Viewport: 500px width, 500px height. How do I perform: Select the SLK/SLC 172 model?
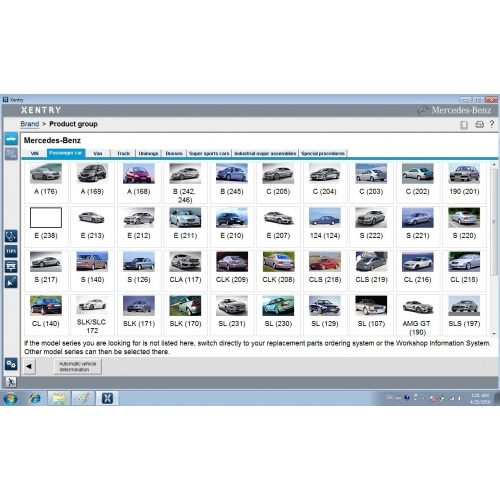tap(92, 315)
